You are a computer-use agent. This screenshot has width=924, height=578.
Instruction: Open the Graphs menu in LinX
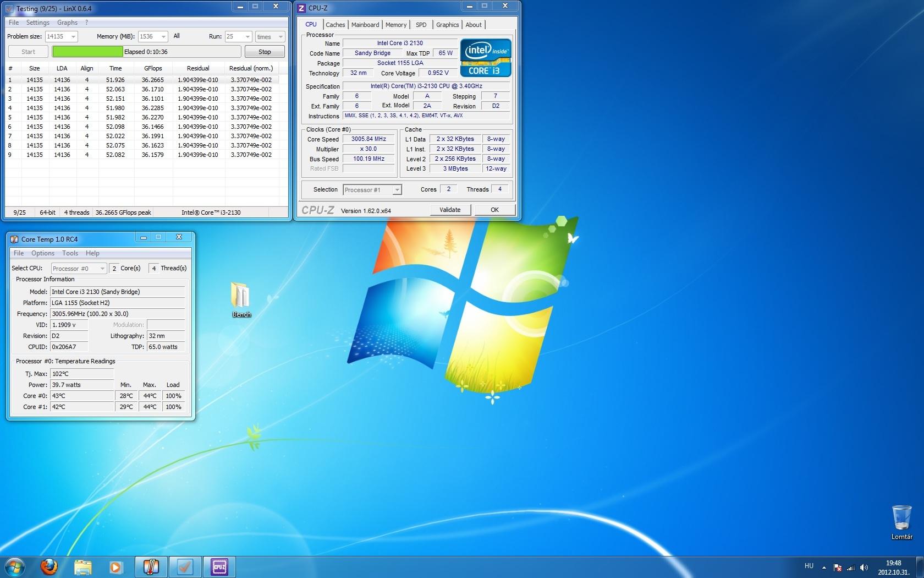[67, 23]
